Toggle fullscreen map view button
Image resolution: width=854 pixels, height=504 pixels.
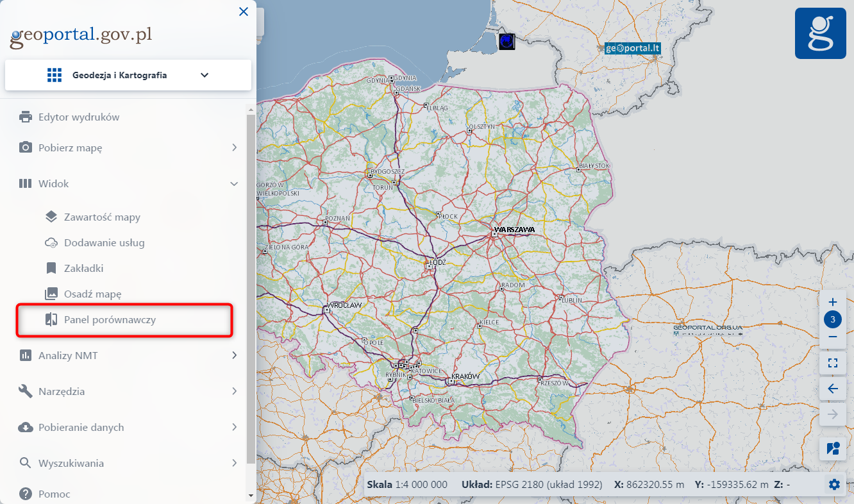[x=833, y=363]
